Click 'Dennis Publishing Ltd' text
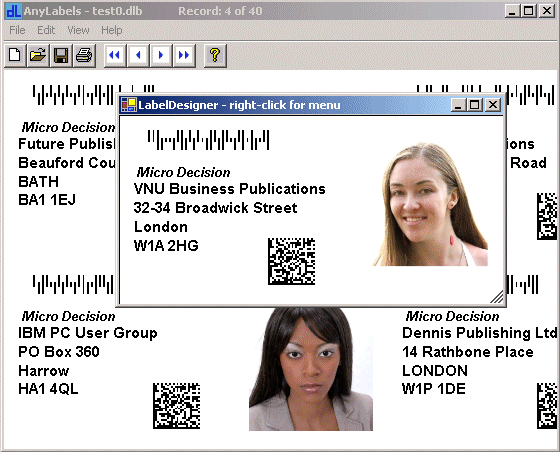Image resolution: width=560 pixels, height=452 pixels. pyautogui.click(x=479, y=333)
